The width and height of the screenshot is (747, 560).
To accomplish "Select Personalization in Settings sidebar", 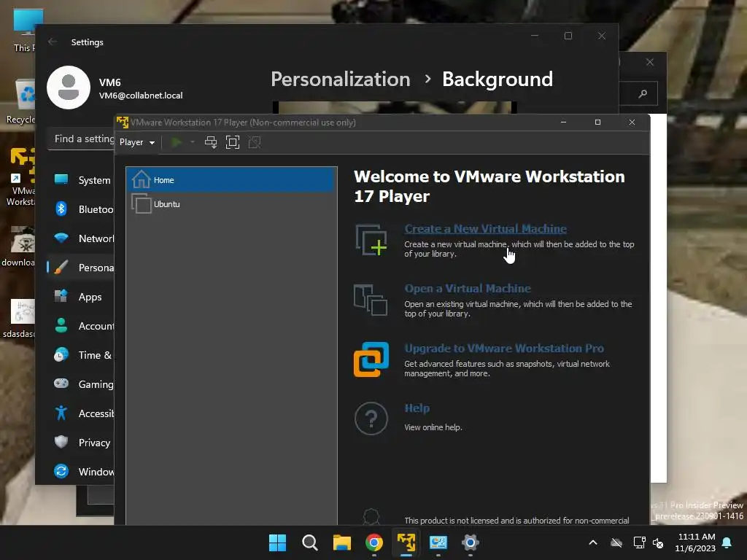I will point(81,268).
